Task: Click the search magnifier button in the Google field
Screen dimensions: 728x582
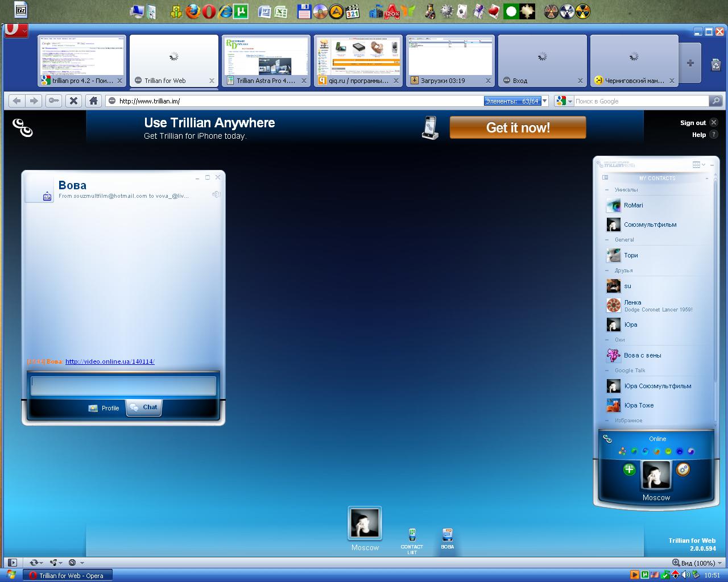Action: tap(715, 101)
